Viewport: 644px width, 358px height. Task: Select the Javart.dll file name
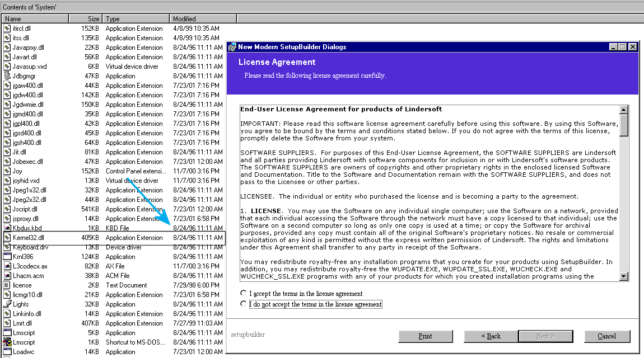tap(25, 57)
